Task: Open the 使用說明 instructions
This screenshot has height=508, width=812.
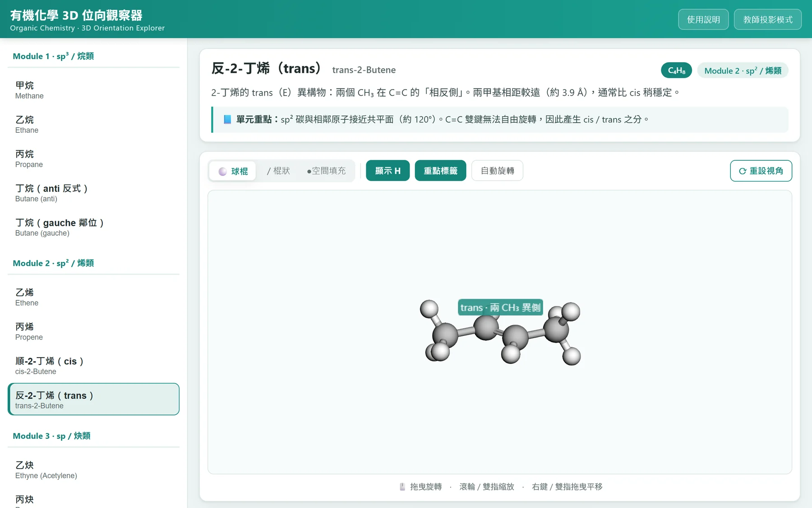Action: [x=703, y=19]
